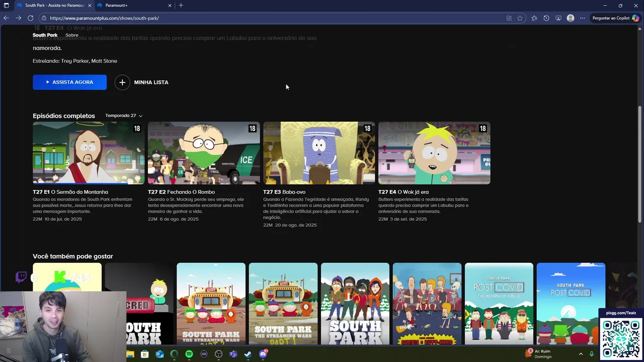
Task: Open Outlook from taskbar
Action: pyautogui.click(x=159, y=354)
